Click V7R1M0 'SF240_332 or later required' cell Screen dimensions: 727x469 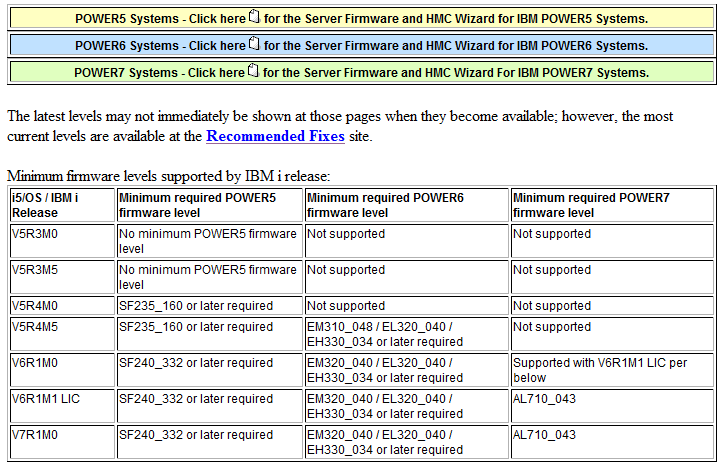[x=210, y=442]
